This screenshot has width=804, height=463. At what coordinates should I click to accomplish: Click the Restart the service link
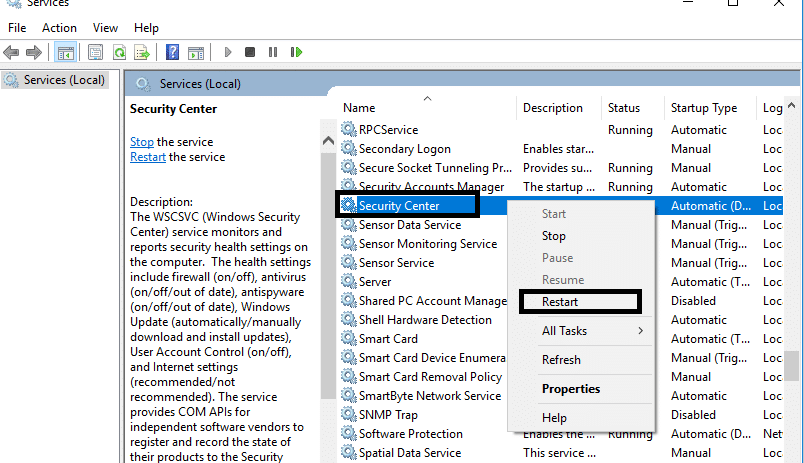148,157
